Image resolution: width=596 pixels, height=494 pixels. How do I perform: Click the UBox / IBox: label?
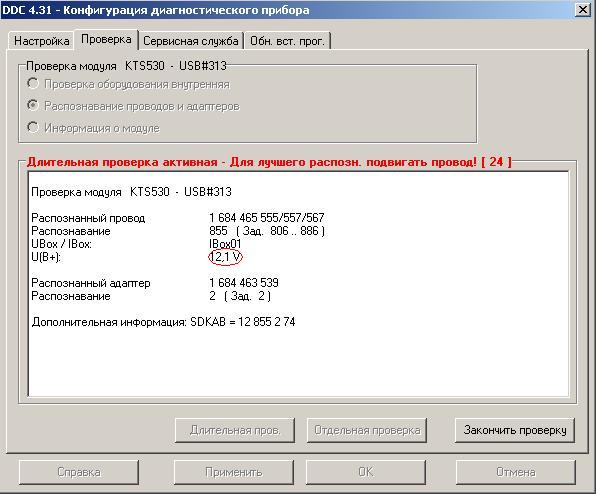(x=62, y=244)
